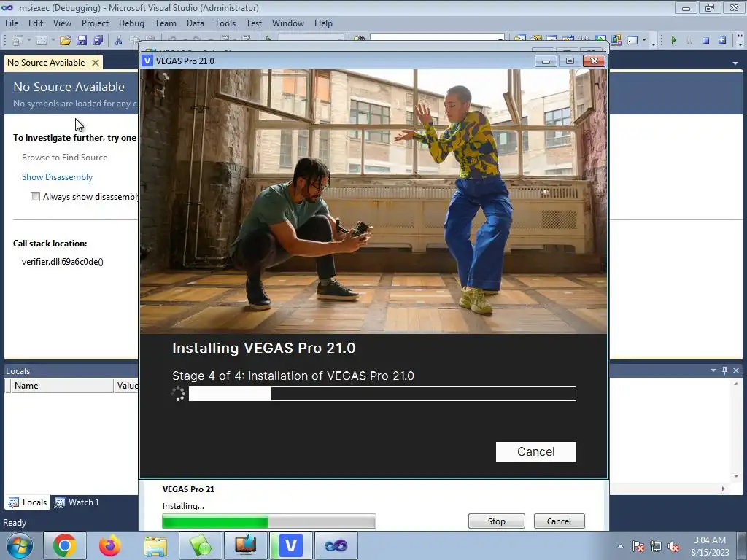
Task: Open the bottom panel Window Position dropdown
Action: point(713,370)
